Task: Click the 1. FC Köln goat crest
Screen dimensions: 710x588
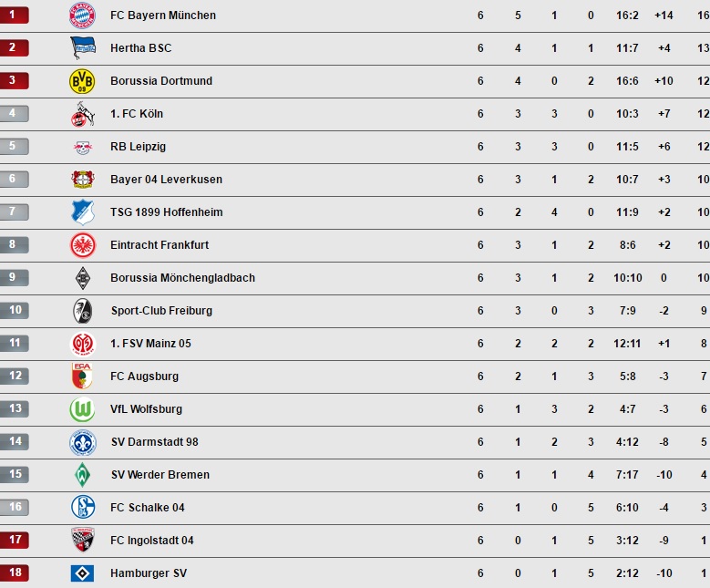Action: (x=83, y=114)
